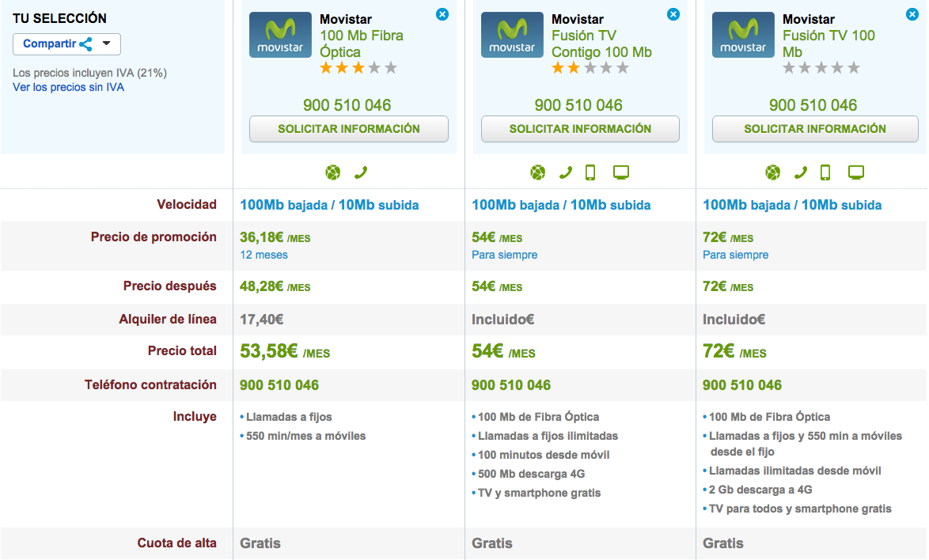Request information for Fusión TV 100 Mb
Screen dimensions: 929x560
click(814, 129)
